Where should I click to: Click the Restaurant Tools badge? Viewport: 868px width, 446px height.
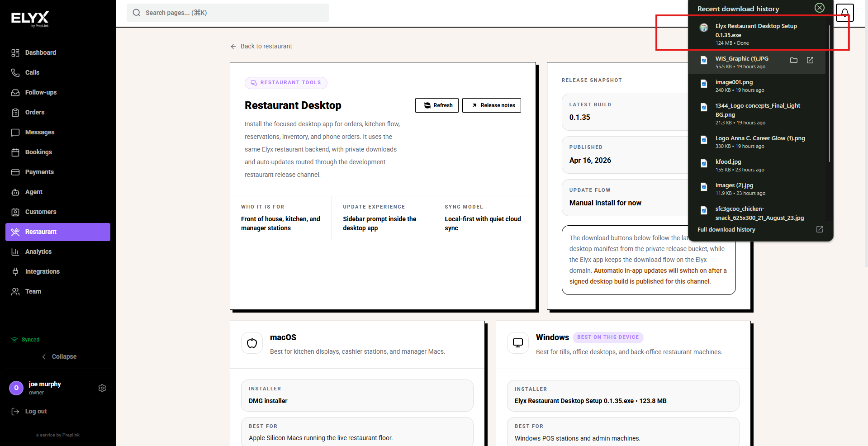click(286, 83)
